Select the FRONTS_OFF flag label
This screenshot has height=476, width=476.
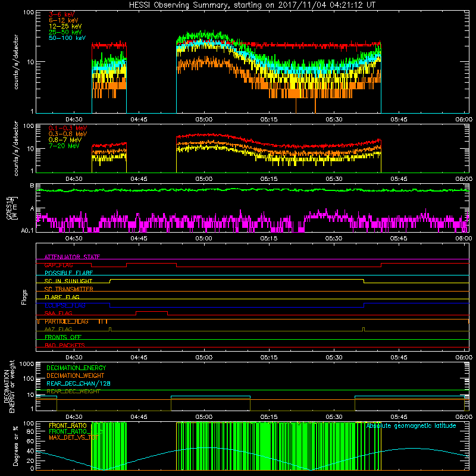coord(63,337)
